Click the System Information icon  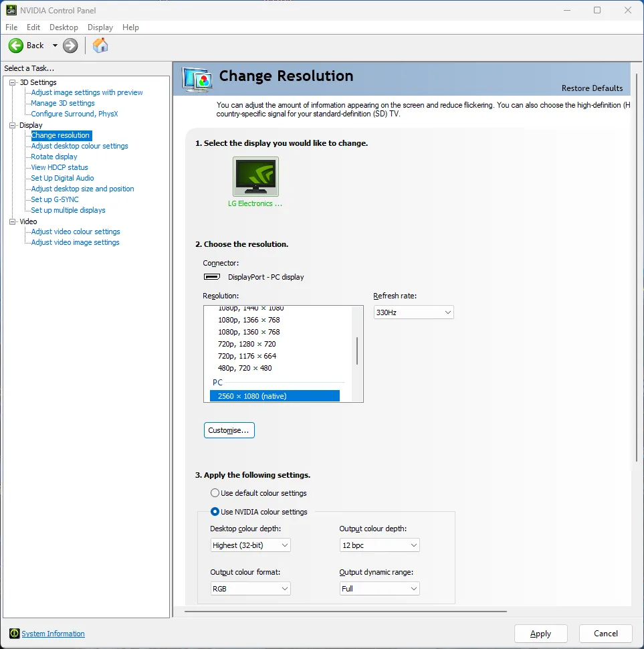tap(14, 634)
